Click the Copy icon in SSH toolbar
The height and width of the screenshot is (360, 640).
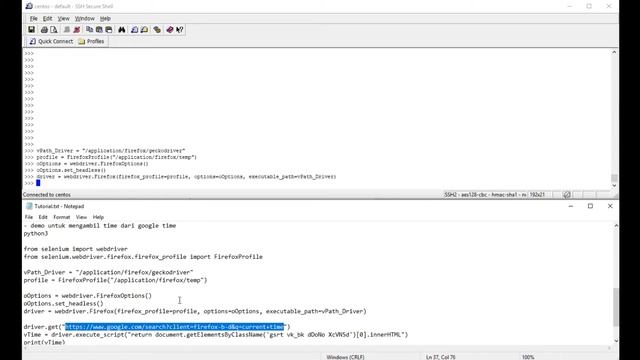[89, 30]
